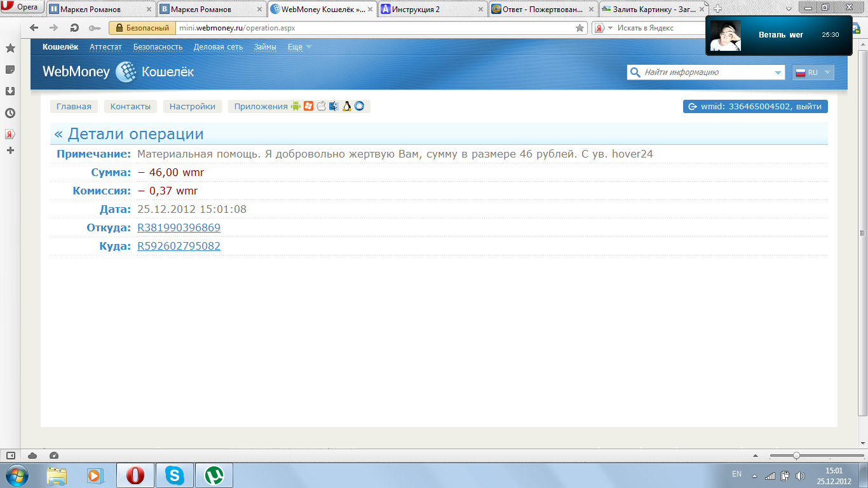Click the Skype call notification Веталь wer
This screenshot has width=868, height=488.
click(x=778, y=35)
